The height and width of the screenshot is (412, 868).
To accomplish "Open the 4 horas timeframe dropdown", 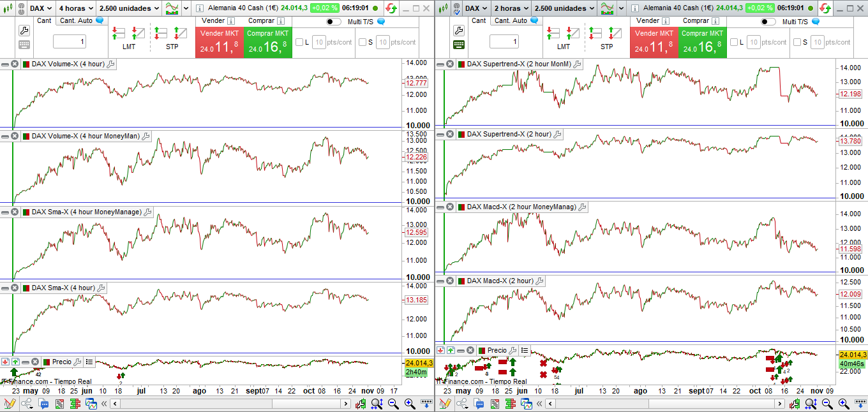I will [x=75, y=8].
